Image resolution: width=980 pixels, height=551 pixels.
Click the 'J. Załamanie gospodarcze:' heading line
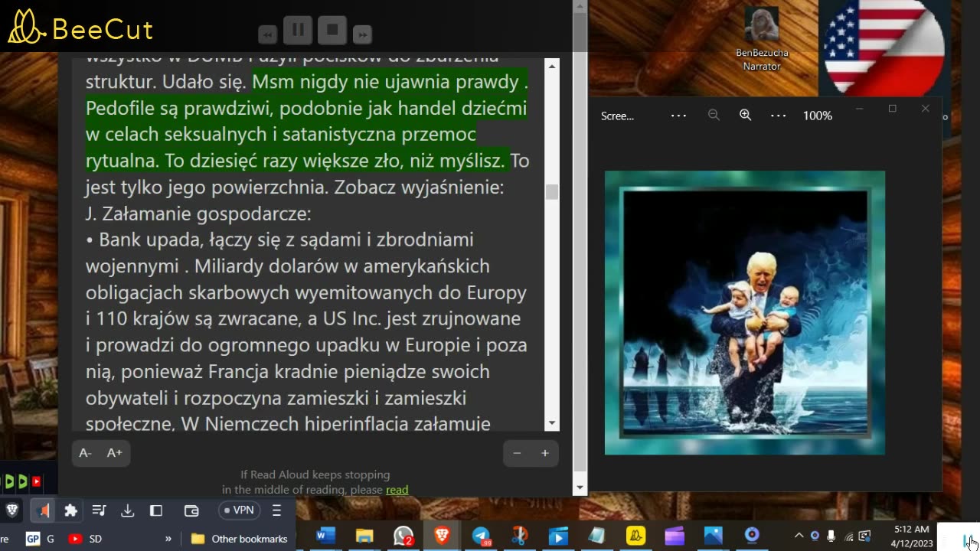click(198, 213)
